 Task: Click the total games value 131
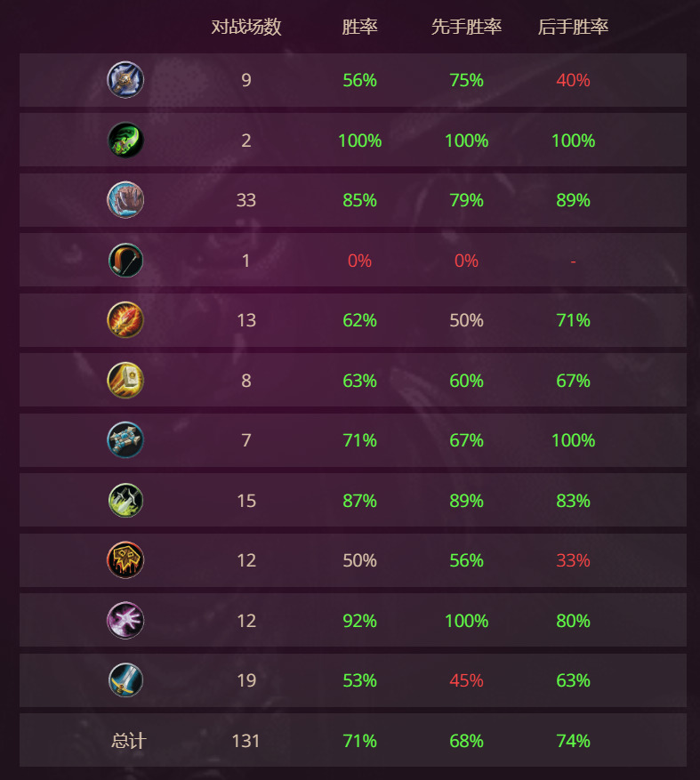[x=246, y=741]
